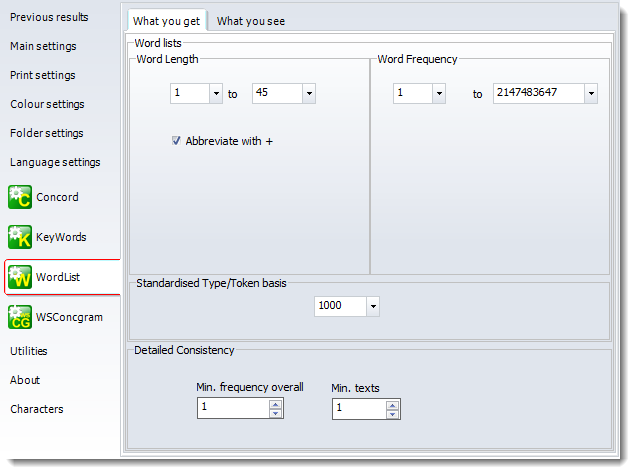Image resolution: width=635 pixels, height=474 pixels.
Task: Open the maximum word length dropdown showing 45
Action: [308, 94]
